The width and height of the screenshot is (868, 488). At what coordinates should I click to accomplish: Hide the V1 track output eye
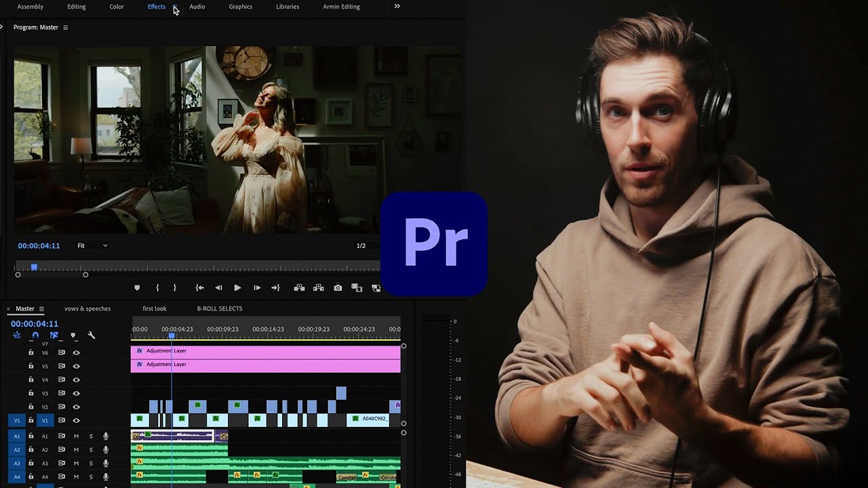coord(77,420)
